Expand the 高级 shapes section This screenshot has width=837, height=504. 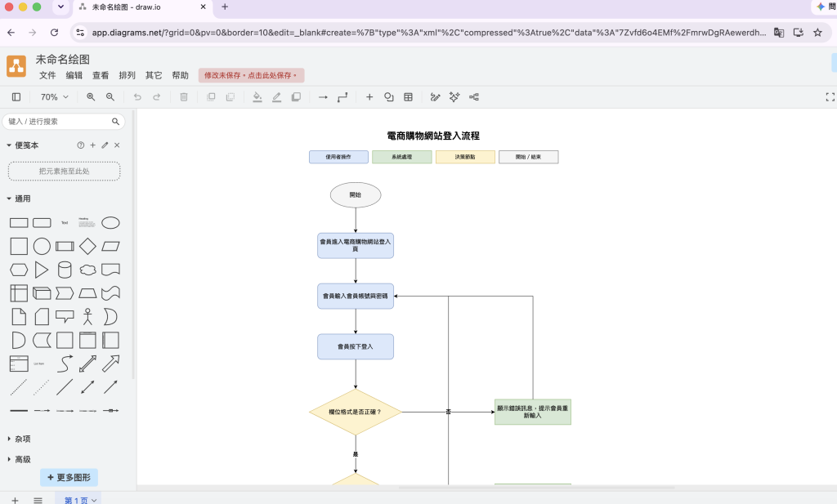click(19, 459)
